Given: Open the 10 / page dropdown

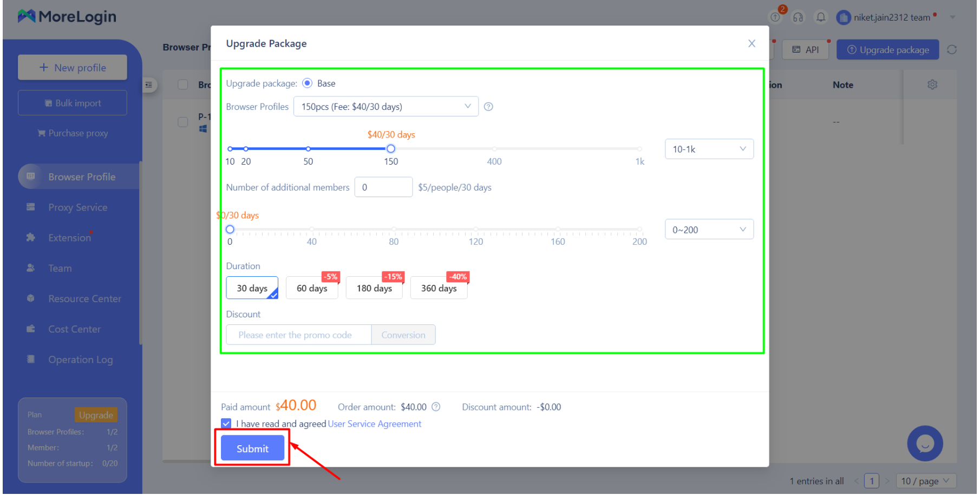Looking at the screenshot, I should click(925, 481).
